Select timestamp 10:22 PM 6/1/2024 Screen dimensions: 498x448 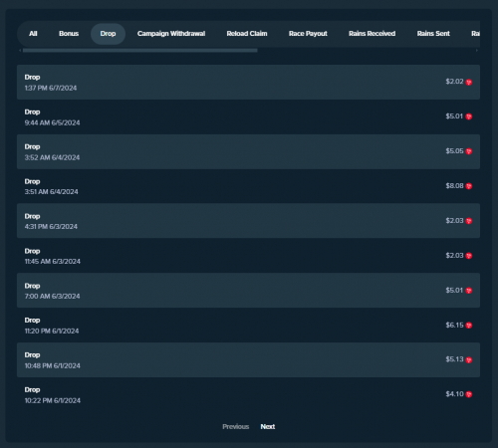coord(53,400)
